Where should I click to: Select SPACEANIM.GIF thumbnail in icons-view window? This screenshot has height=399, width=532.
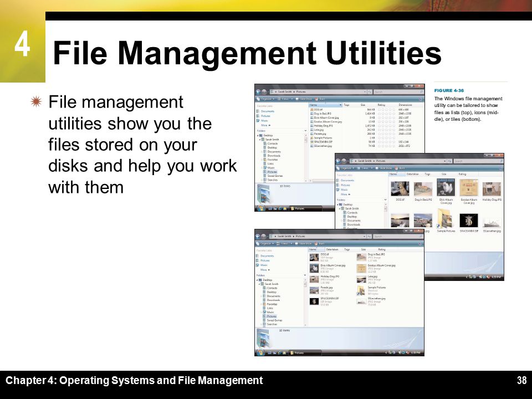(x=469, y=221)
